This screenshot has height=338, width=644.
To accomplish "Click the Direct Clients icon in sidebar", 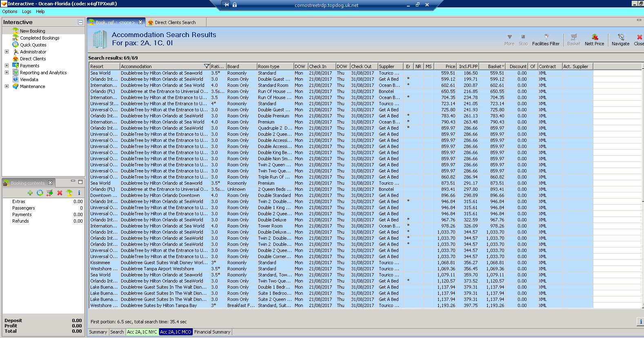I will 16,58.
